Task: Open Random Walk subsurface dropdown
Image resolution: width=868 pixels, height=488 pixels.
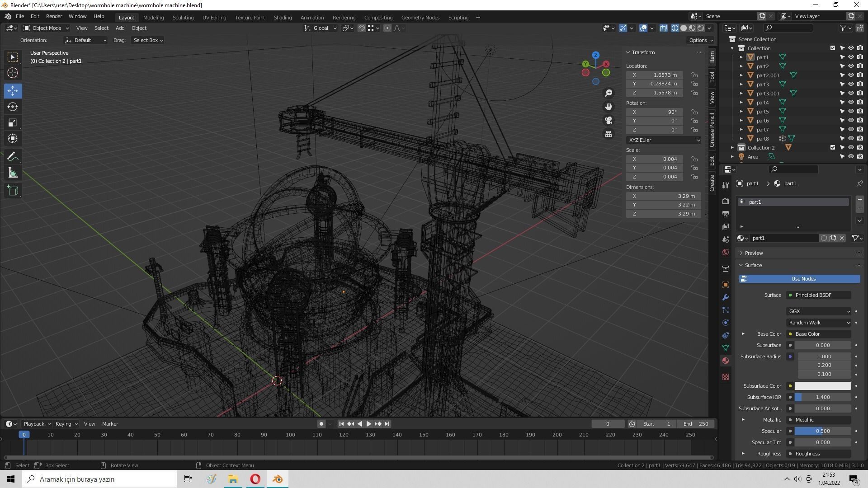Action: coord(819,323)
